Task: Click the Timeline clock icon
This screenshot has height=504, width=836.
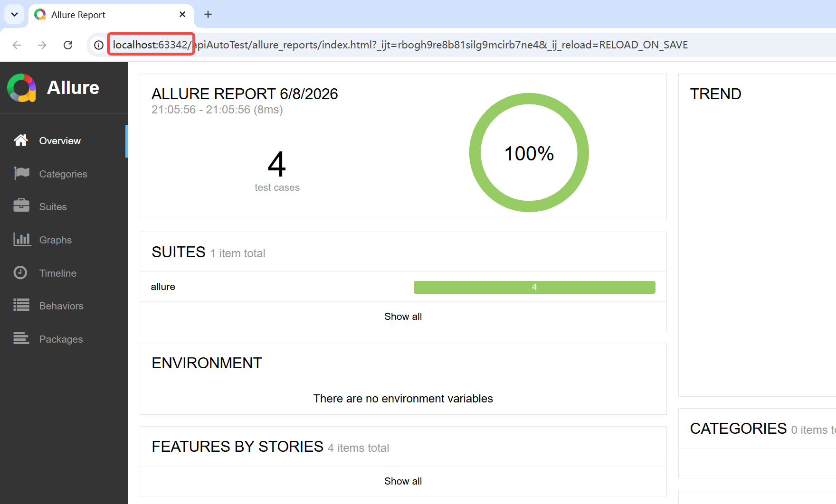Action: (20, 273)
